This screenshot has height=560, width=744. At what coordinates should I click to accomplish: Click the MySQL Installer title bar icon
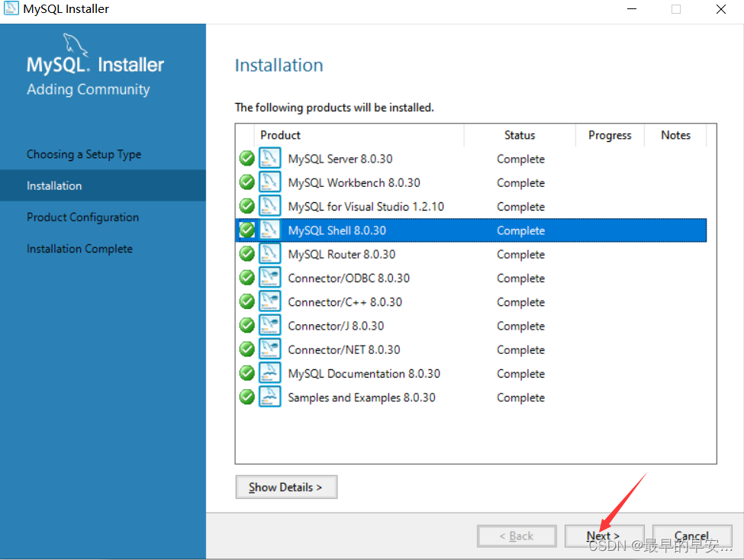coord(11,9)
